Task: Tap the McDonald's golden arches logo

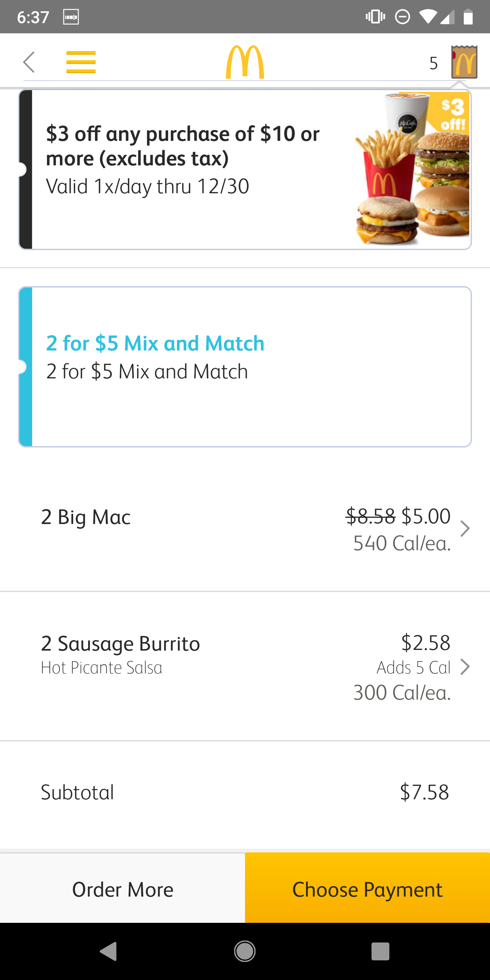Action: [x=245, y=62]
